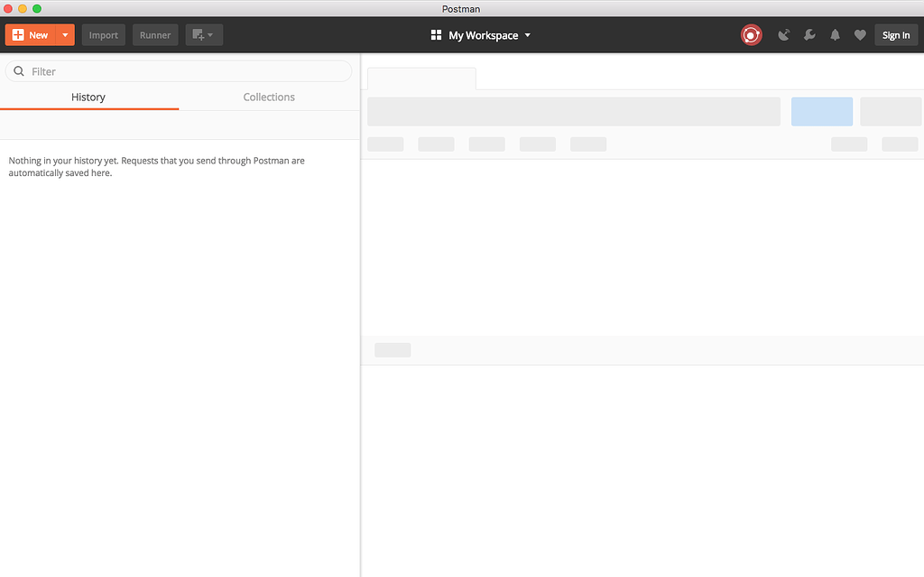Viewport: 924px width, 577px height.
Task: Click the Import button
Action: (x=103, y=34)
